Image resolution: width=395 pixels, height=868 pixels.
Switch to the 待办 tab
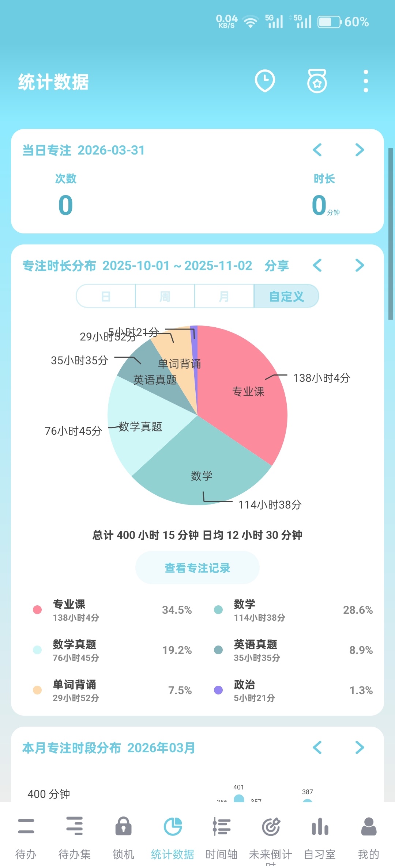click(26, 827)
